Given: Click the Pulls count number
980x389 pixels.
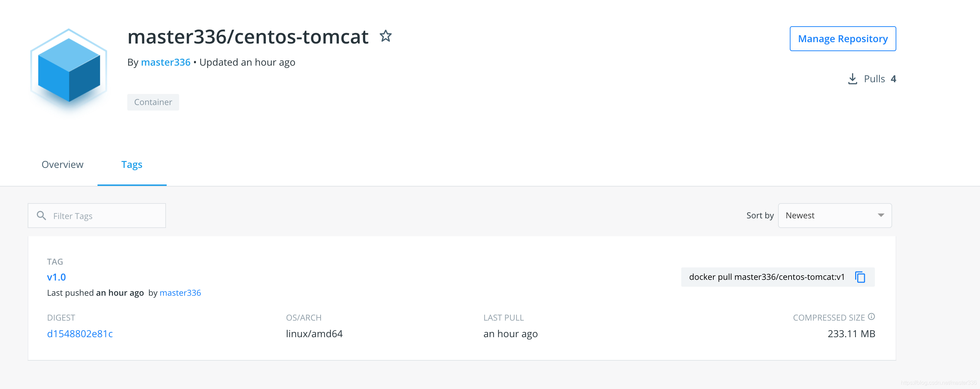Looking at the screenshot, I should coord(893,79).
